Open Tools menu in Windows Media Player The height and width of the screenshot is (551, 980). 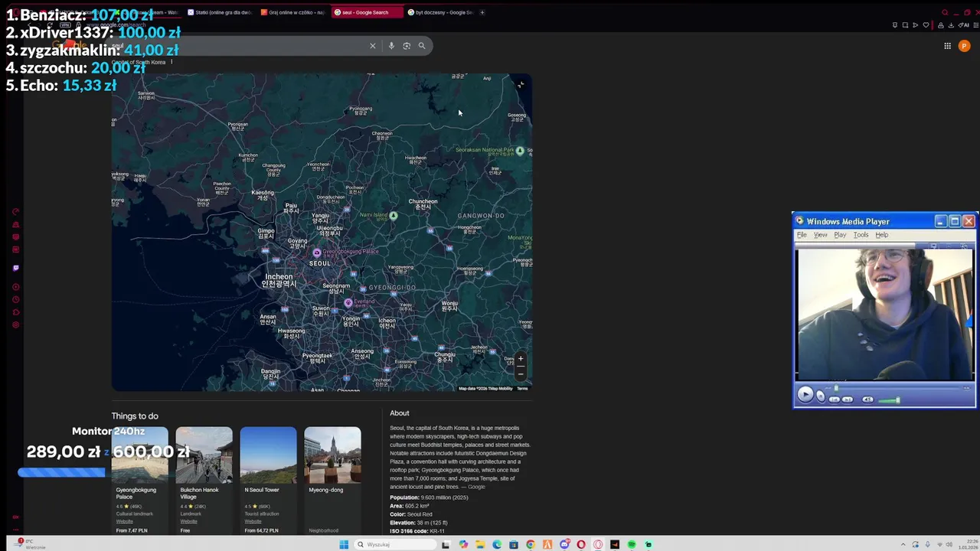coord(861,235)
